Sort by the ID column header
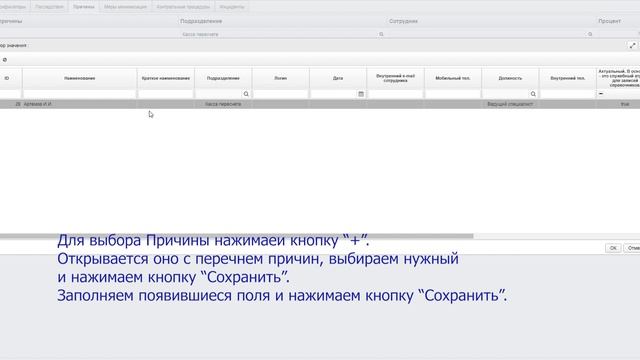 (7, 78)
